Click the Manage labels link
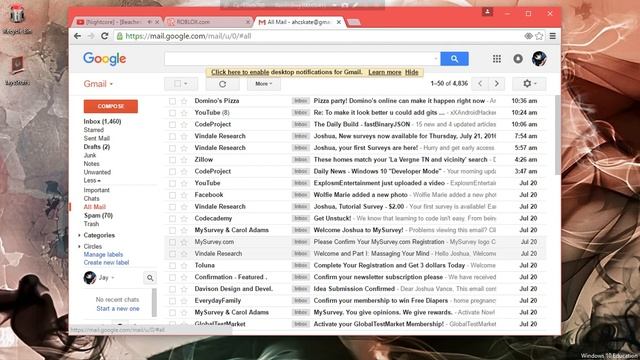 [x=103, y=255]
